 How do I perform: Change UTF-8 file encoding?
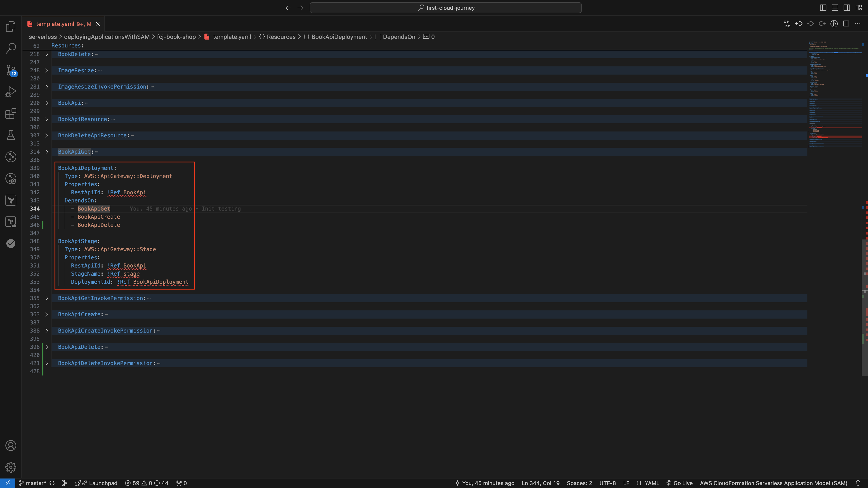pyautogui.click(x=608, y=483)
